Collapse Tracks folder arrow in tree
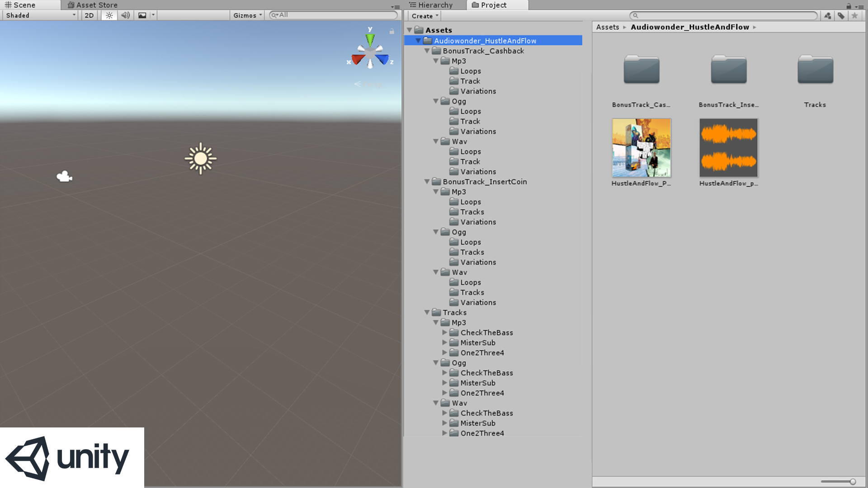Screen dimensions: 868x488 click(427, 312)
